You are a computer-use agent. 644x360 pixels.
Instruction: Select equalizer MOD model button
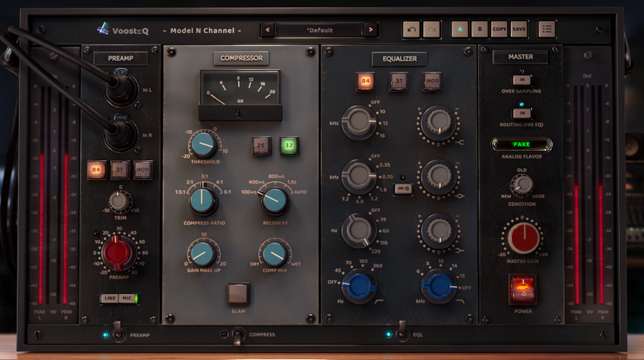click(x=432, y=81)
